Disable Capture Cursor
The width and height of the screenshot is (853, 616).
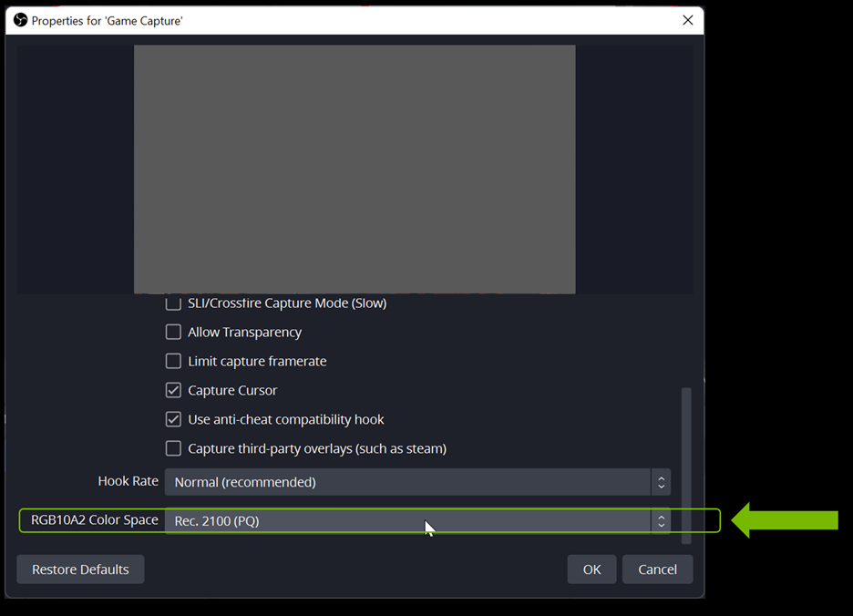point(173,390)
